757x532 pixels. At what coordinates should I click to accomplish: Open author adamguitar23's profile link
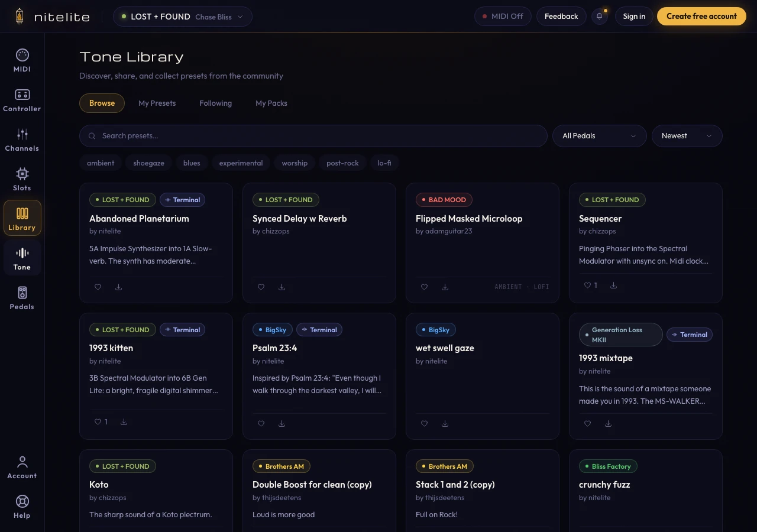(x=448, y=231)
